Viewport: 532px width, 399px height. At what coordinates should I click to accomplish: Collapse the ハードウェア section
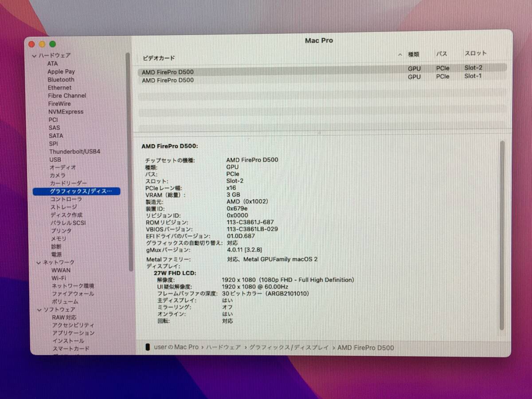click(x=34, y=56)
